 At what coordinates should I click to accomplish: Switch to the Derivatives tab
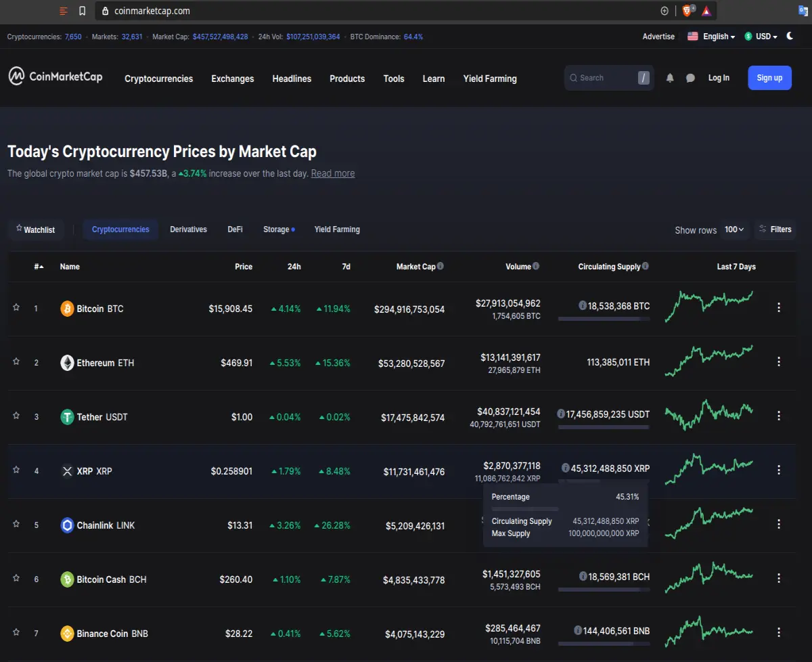189,229
